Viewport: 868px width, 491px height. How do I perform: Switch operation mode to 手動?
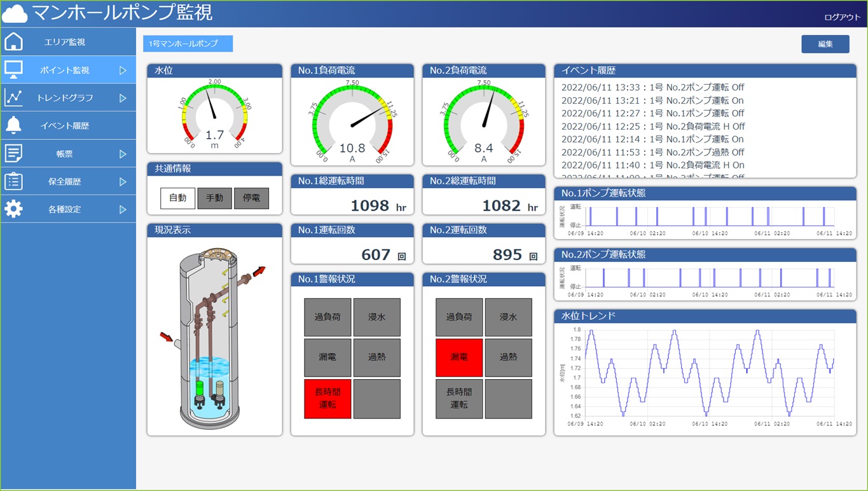214,198
